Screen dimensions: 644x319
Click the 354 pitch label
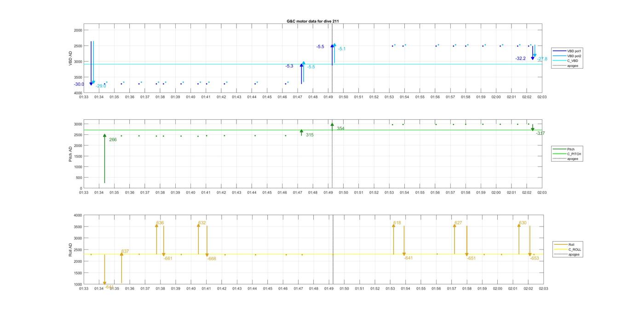pos(340,128)
